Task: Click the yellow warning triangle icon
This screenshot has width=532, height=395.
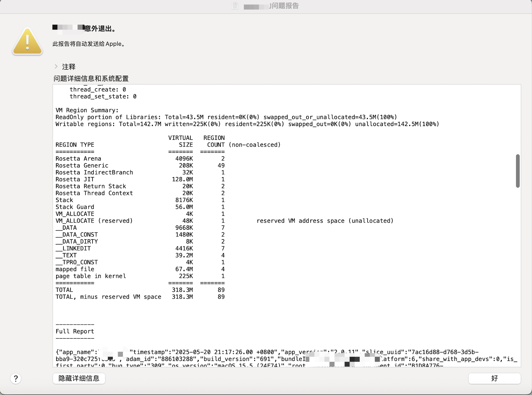Action: tap(27, 42)
